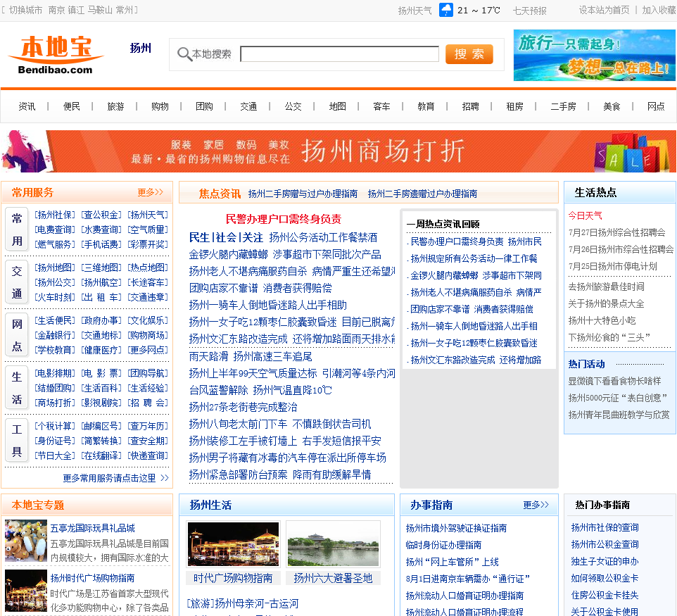Click 设本站为首页 link
The width and height of the screenshot is (677, 616).
[x=604, y=10]
